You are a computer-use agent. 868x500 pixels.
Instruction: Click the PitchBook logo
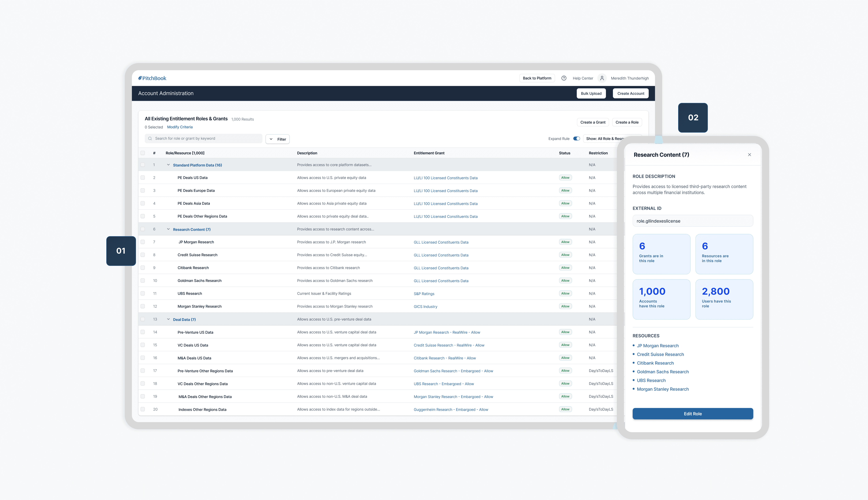pyautogui.click(x=152, y=78)
